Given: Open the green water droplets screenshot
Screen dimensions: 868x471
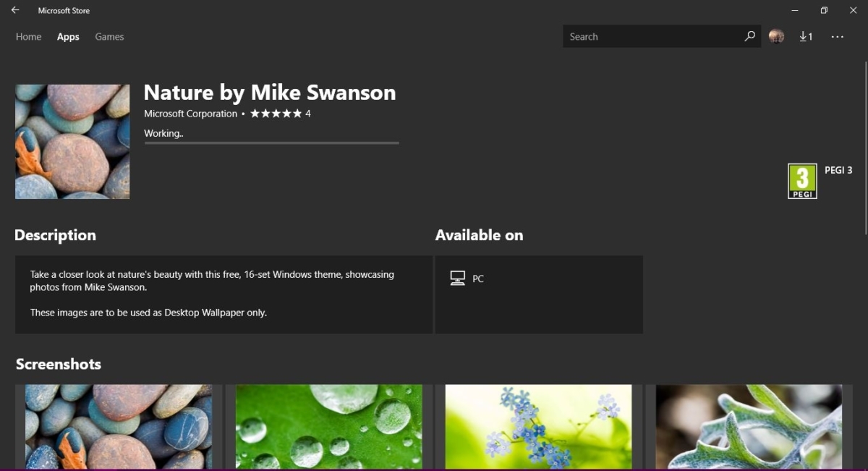Looking at the screenshot, I should coord(328,427).
